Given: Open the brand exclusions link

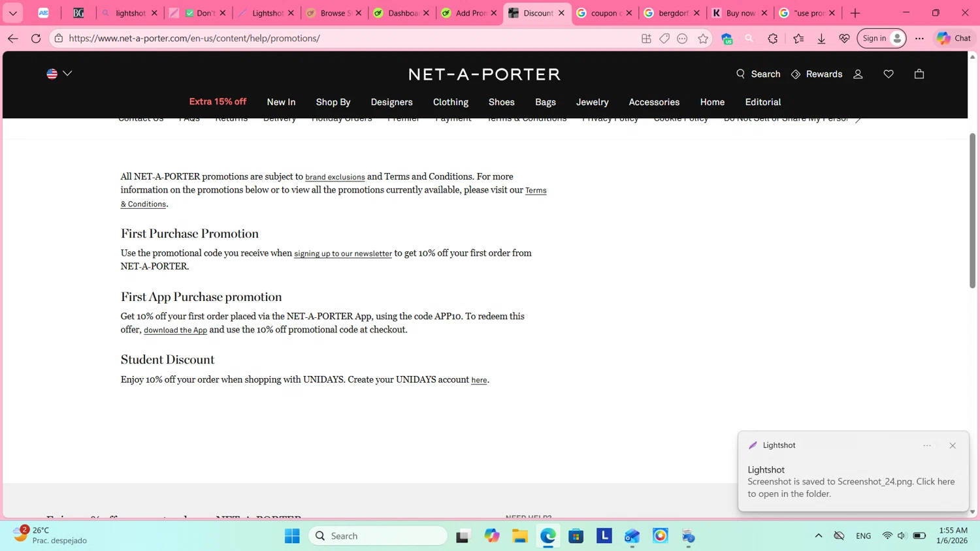Looking at the screenshot, I should [x=335, y=177].
